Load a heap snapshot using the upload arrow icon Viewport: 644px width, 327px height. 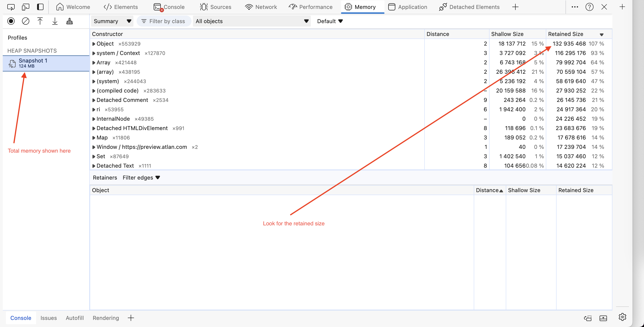point(40,21)
